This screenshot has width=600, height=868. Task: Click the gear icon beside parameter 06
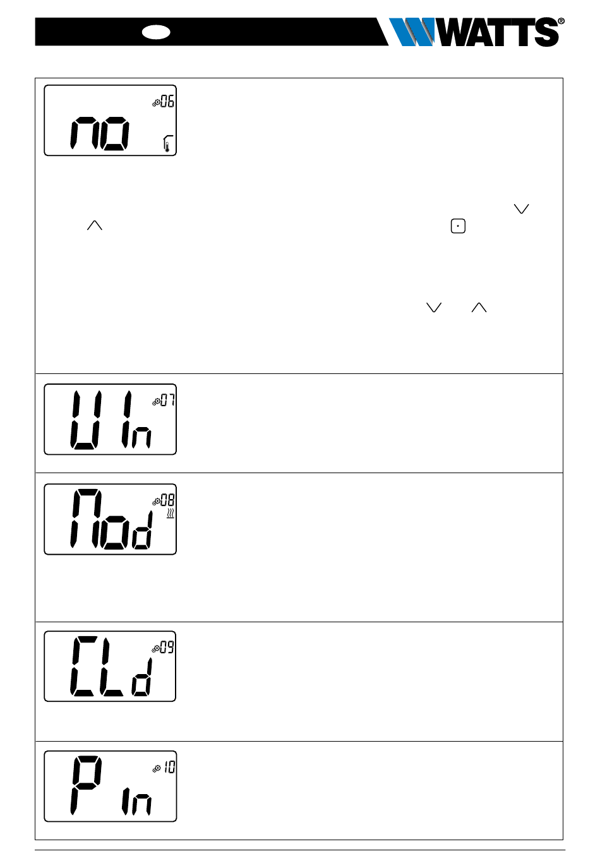click(156, 102)
